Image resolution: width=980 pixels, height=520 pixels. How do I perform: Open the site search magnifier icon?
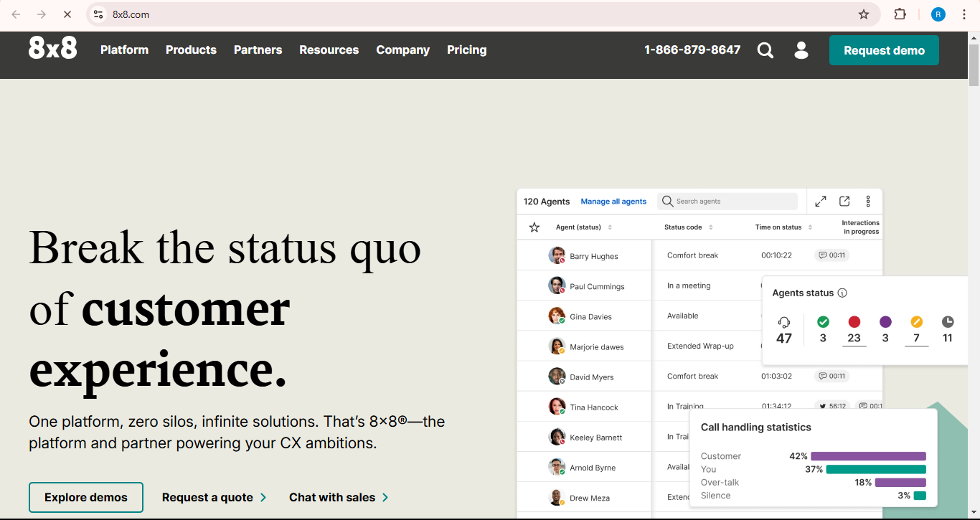(x=765, y=50)
